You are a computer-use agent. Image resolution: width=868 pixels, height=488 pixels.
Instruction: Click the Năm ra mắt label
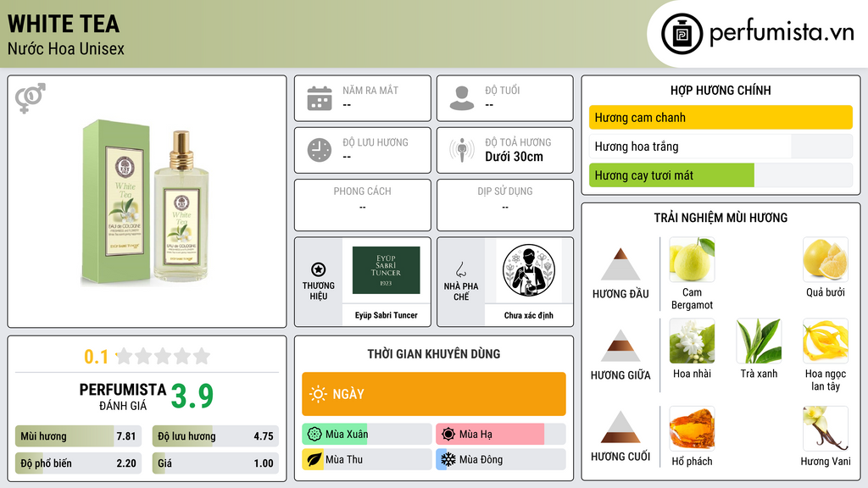(370, 90)
